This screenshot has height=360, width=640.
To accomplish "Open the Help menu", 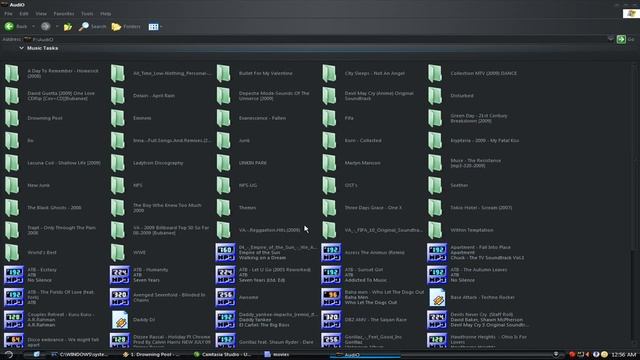I will [x=106, y=13].
